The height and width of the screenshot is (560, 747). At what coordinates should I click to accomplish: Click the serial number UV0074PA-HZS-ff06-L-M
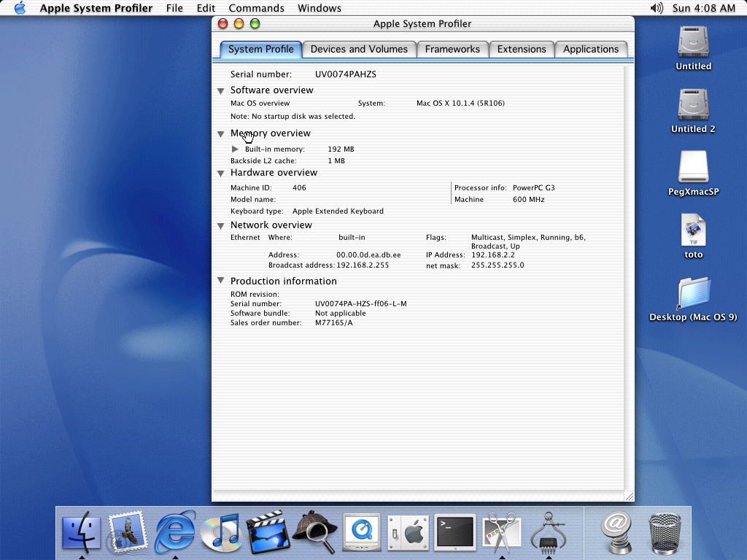coord(360,304)
